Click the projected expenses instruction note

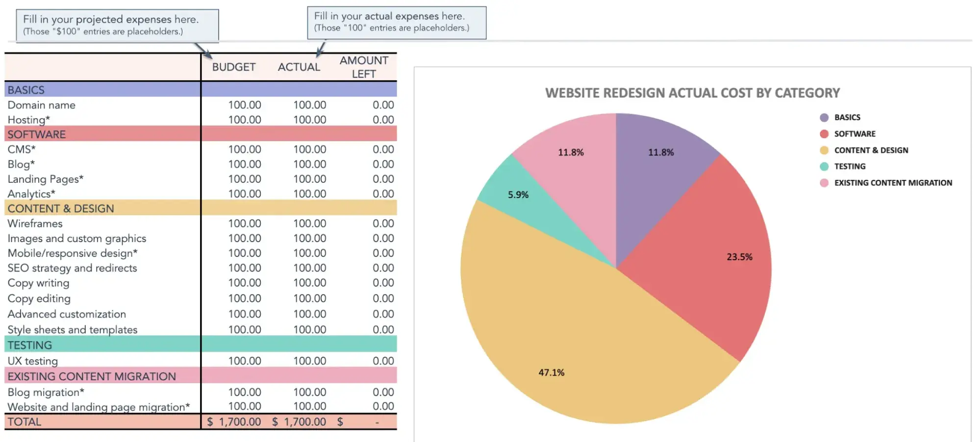(x=117, y=25)
